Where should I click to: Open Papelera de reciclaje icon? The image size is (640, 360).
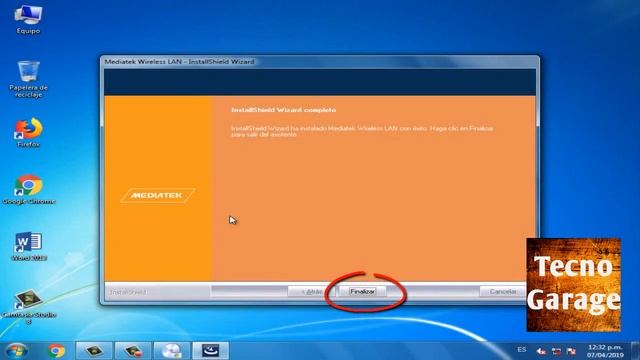[x=28, y=79]
